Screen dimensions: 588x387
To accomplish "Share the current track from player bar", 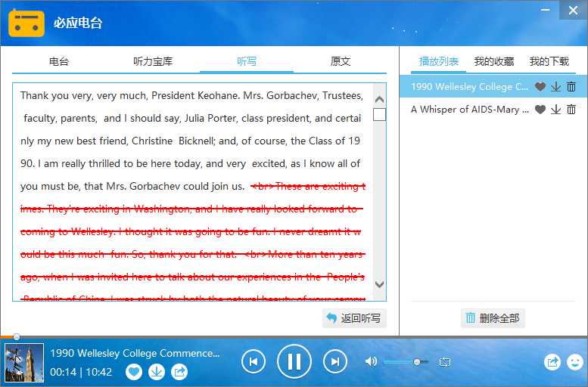I will [x=179, y=372].
